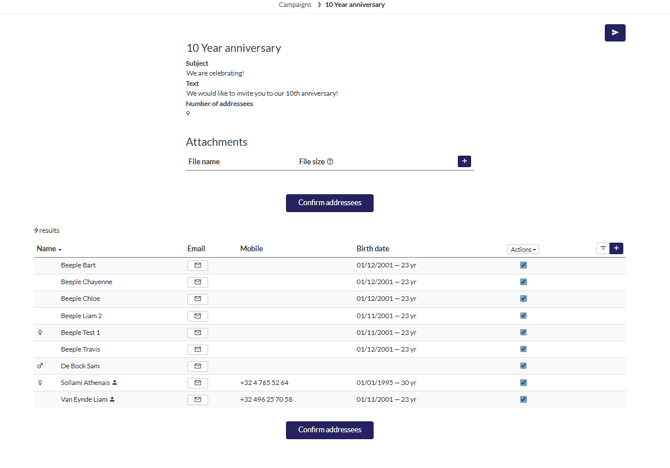
Task: Deselect Van Eynde Liam's checkbox
Action: [523, 399]
